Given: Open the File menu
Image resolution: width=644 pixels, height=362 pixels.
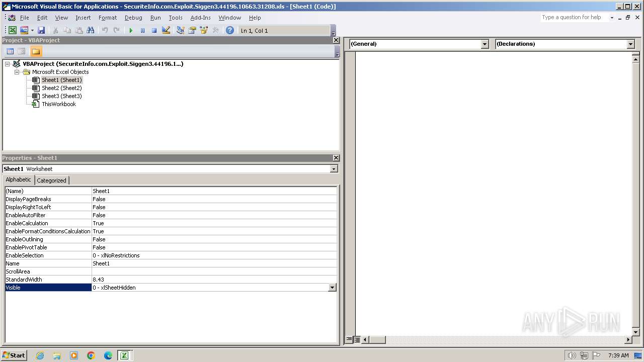Looking at the screenshot, I should click(x=24, y=18).
